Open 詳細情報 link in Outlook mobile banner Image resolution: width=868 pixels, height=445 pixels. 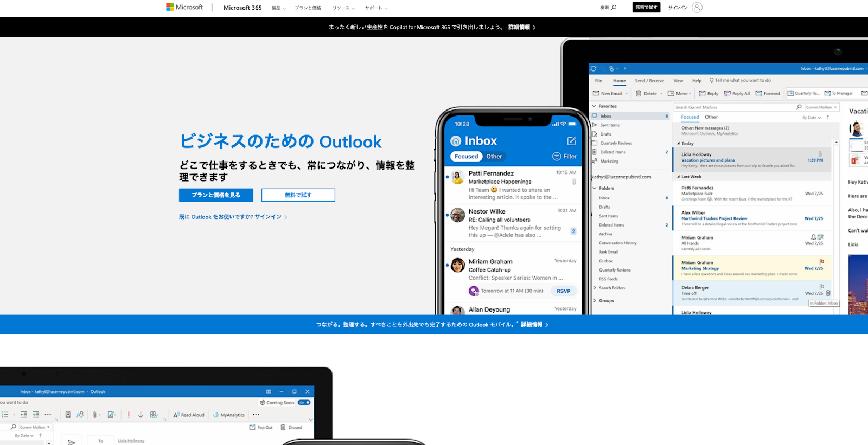534,325
